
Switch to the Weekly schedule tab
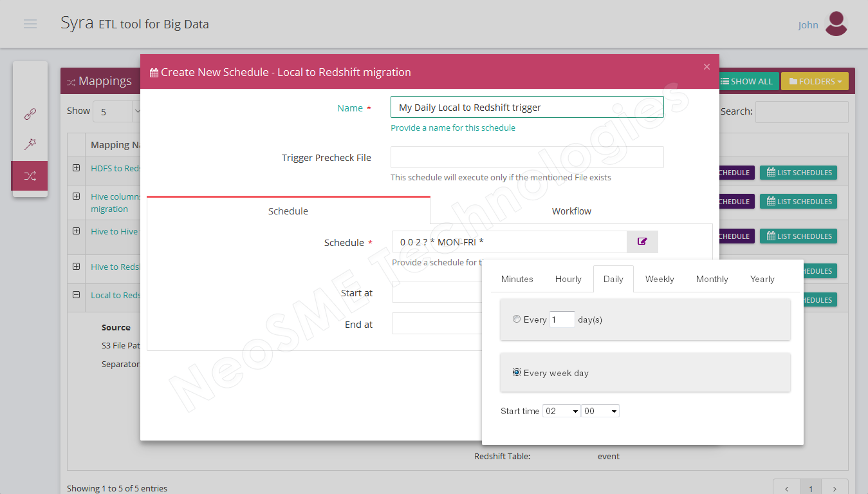tap(660, 279)
